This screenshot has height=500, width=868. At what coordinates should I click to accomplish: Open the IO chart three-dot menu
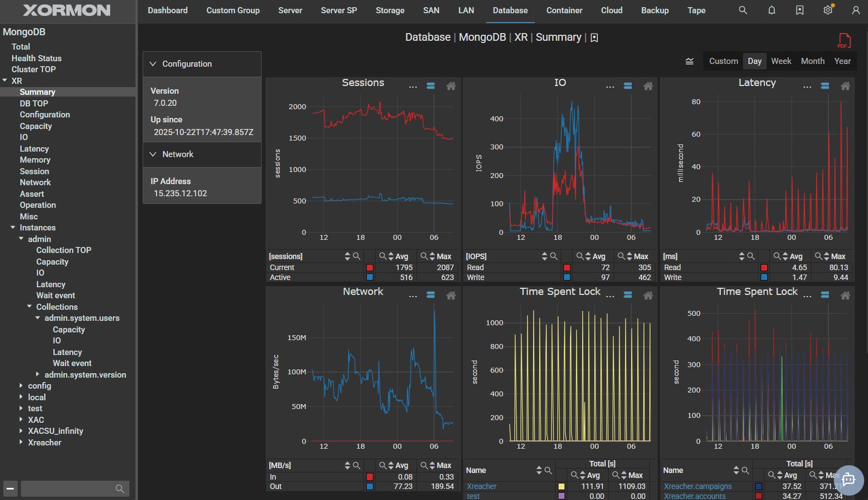[x=610, y=86]
